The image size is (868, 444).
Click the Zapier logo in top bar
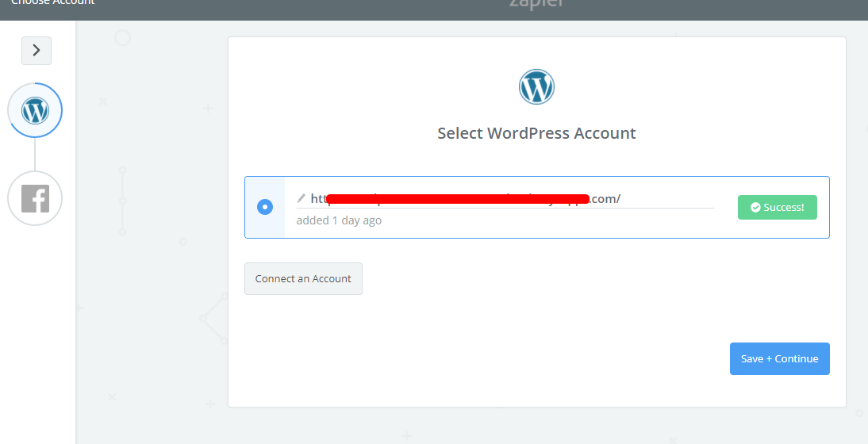point(536,3)
